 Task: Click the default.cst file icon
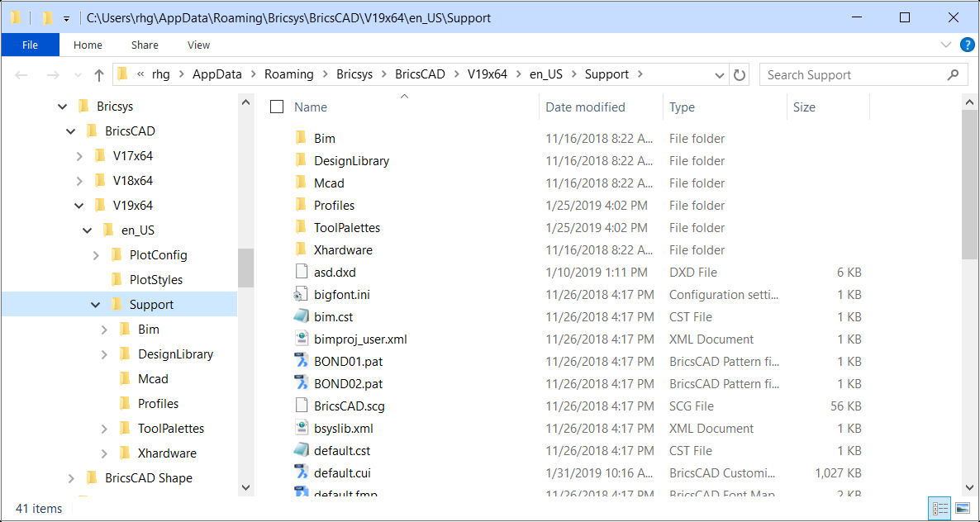coord(302,450)
